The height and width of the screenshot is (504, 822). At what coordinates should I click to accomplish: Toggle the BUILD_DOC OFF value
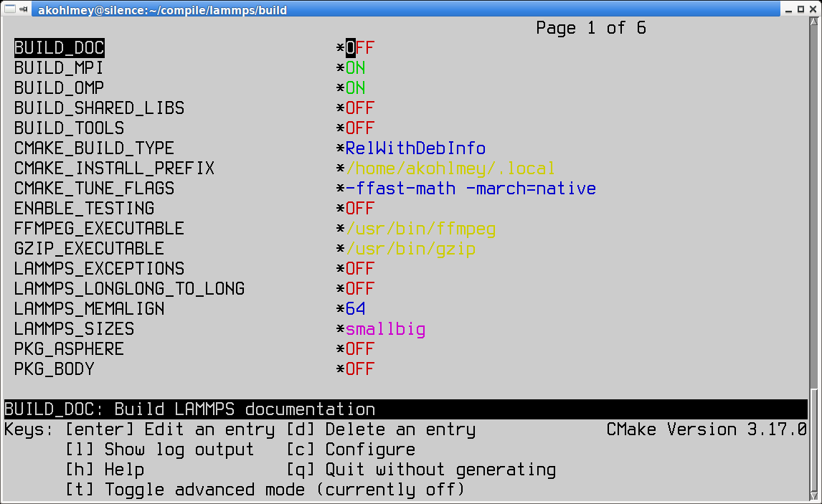coord(359,48)
